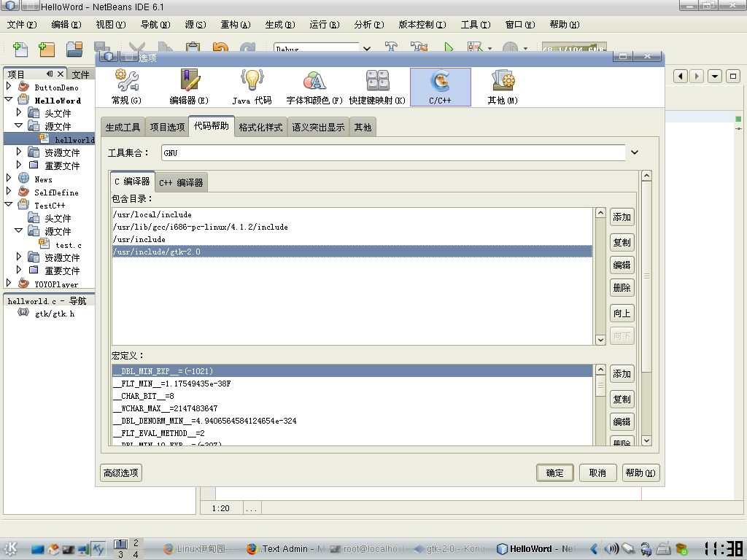Switch to the 语义突出显示 tab

pyautogui.click(x=318, y=127)
